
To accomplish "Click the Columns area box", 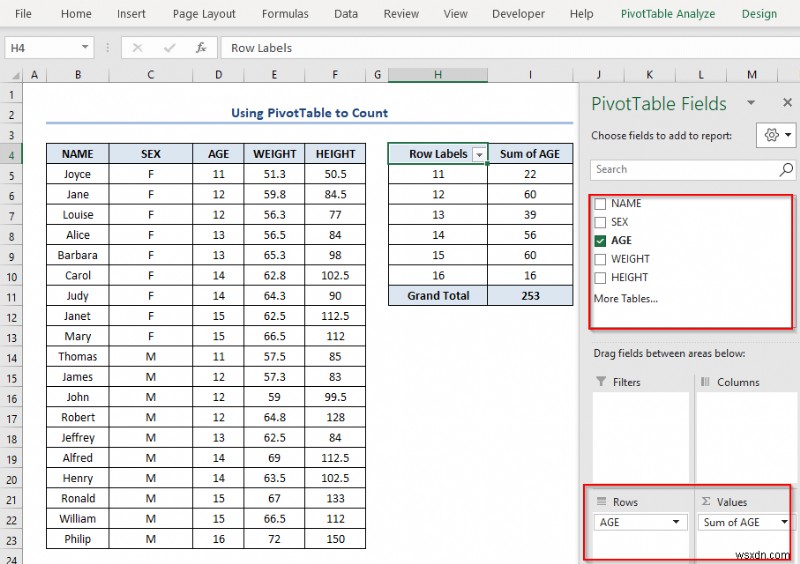I will click(x=746, y=437).
